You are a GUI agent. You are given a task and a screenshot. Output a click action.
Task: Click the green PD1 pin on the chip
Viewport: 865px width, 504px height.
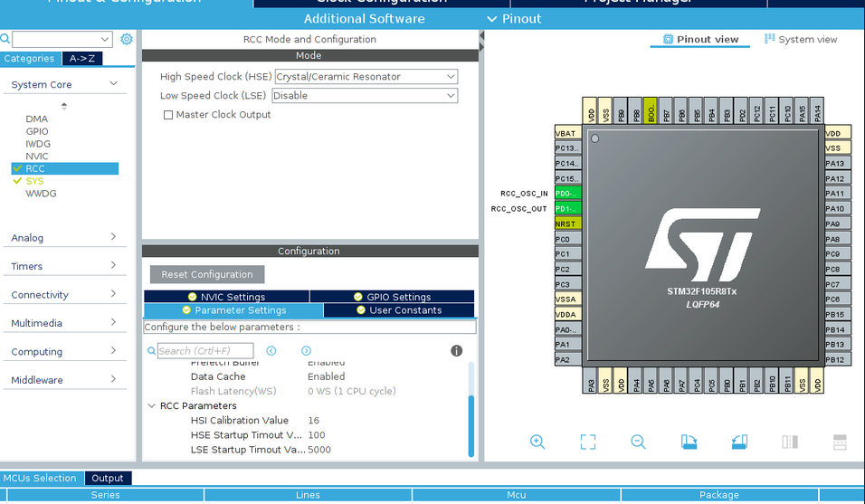pos(567,208)
